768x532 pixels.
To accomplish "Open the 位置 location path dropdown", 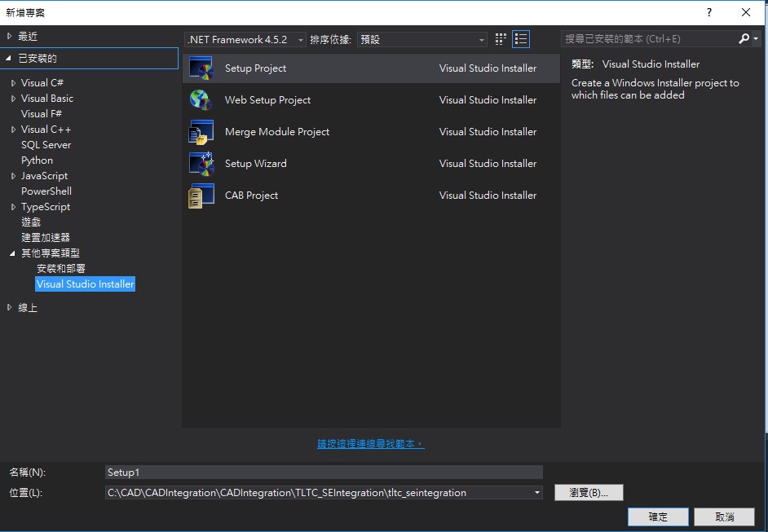I will (536, 493).
